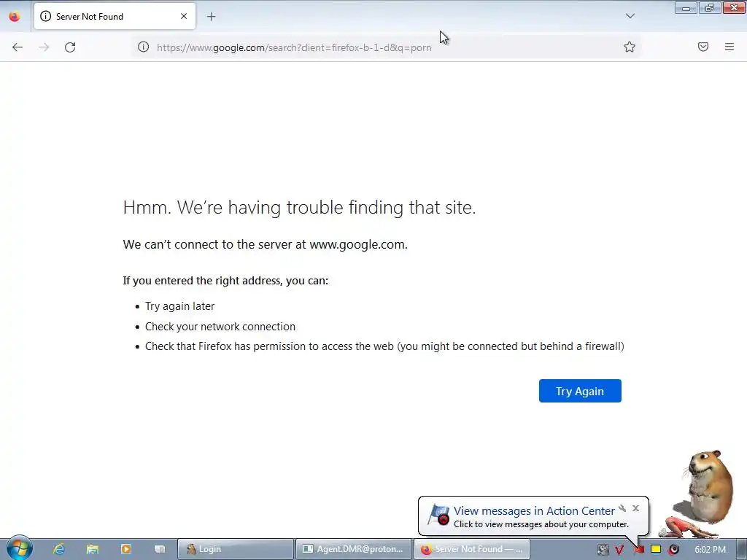Click the Action Center flag icon in balloon
Viewport: 747px width, 560px height.
click(x=438, y=515)
